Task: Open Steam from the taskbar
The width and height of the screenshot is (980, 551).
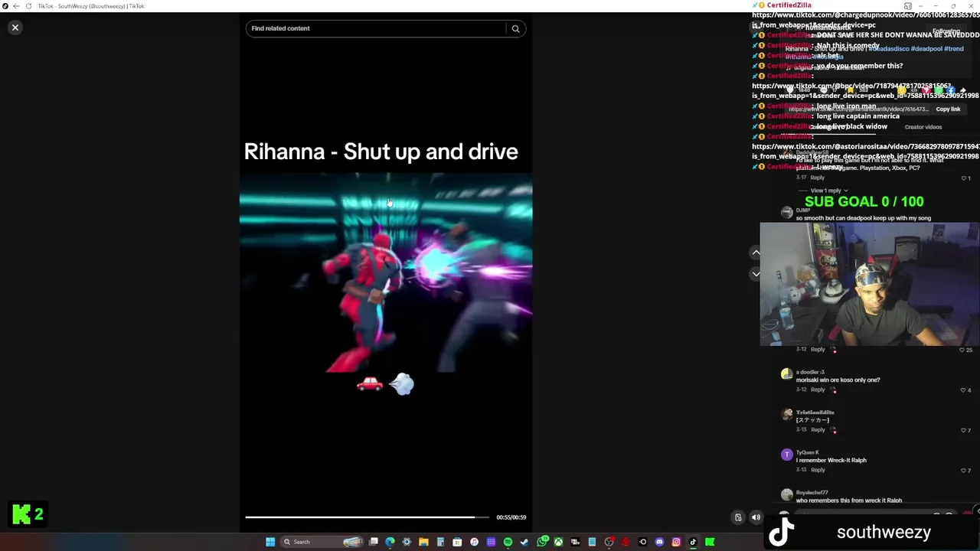Action: tap(524, 542)
